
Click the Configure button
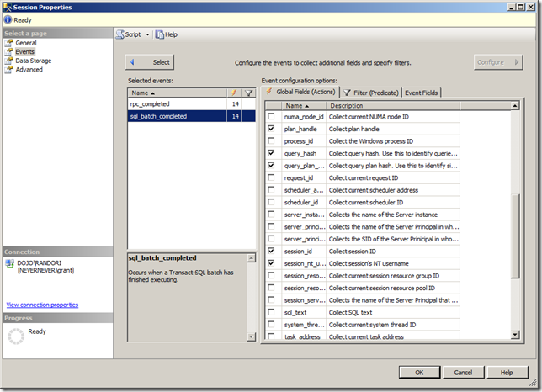point(498,62)
